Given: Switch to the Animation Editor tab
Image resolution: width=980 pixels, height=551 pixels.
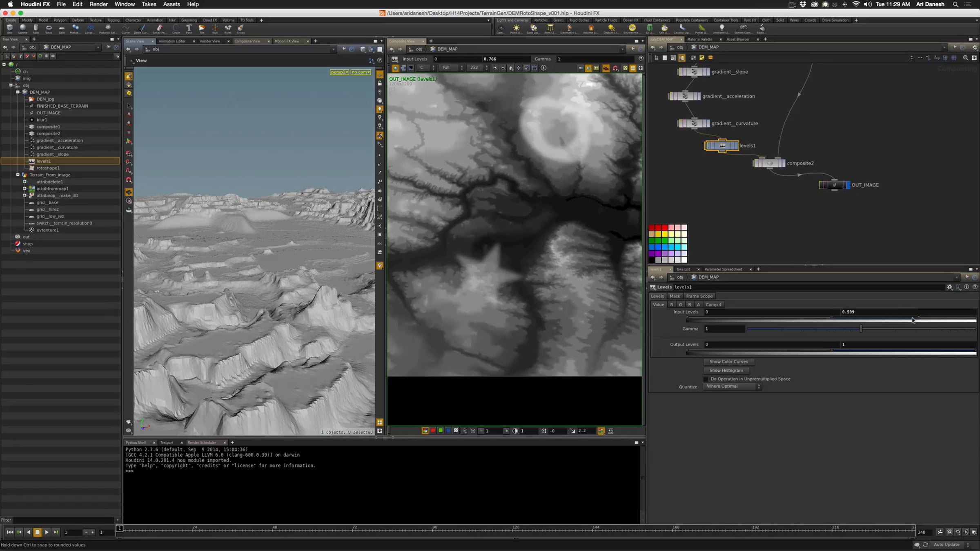Looking at the screenshot, I should (172, 41).
